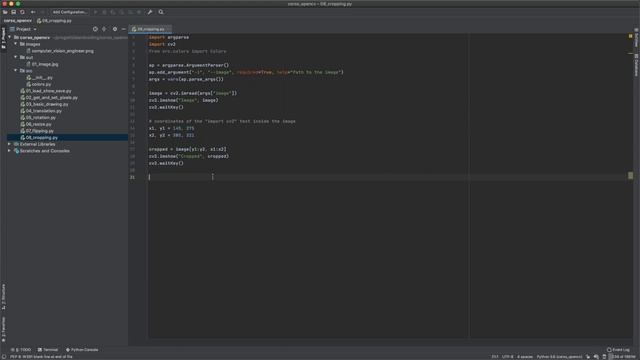Select 03_basic_drawing.py file
The height and width of the screenshot is (360, 640).
tap(44, 104)
